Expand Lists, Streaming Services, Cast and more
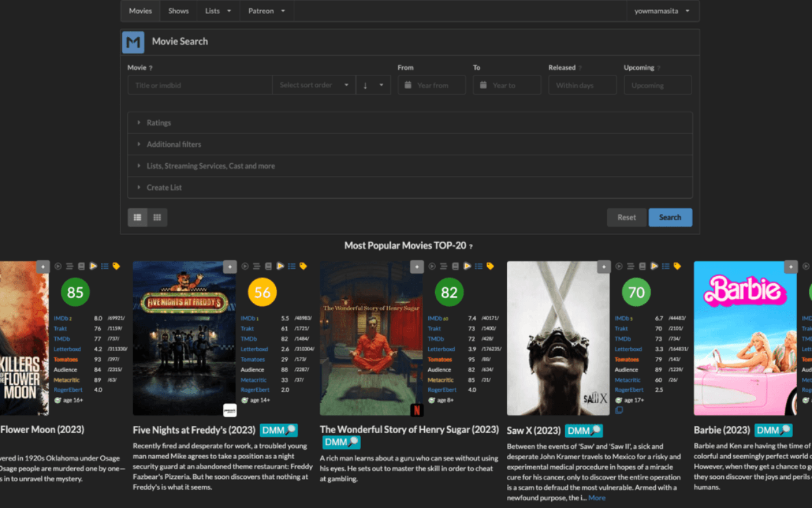This screenshot has height=508, width=812. (x=410, y=166)
